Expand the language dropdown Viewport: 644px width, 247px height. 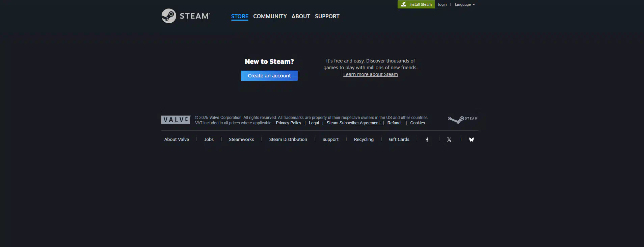[465, 4]
